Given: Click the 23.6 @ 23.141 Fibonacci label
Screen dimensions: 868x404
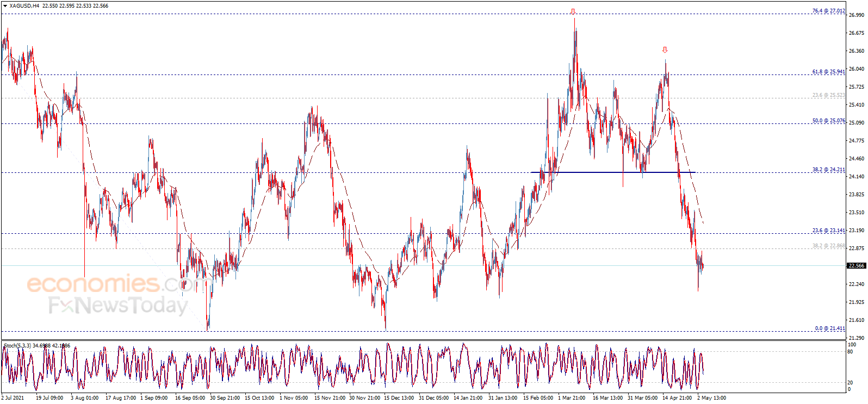Looking at the screenshot, I should [828, 231].
